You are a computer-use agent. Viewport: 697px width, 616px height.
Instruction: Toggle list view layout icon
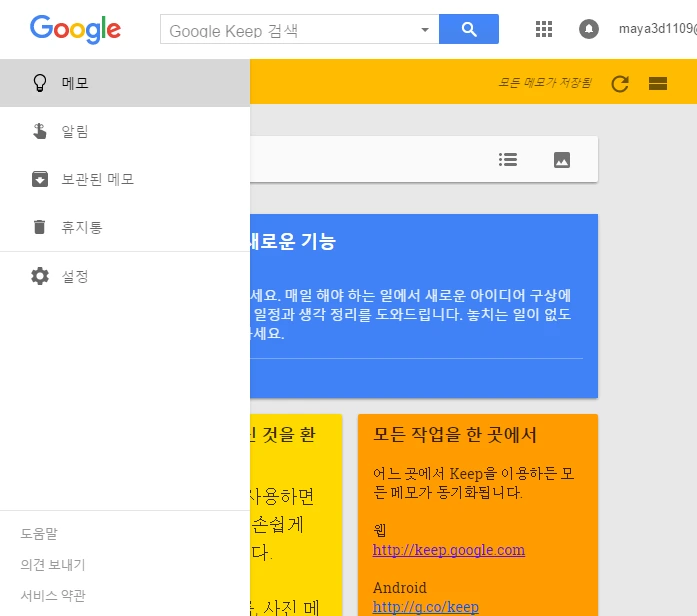(657, 83)
